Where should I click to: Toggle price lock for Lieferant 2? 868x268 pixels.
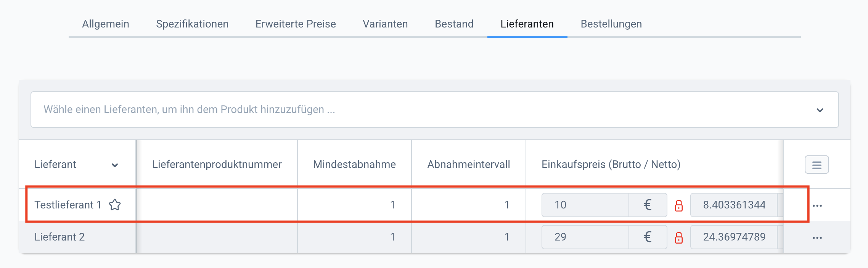click(679, 237)
